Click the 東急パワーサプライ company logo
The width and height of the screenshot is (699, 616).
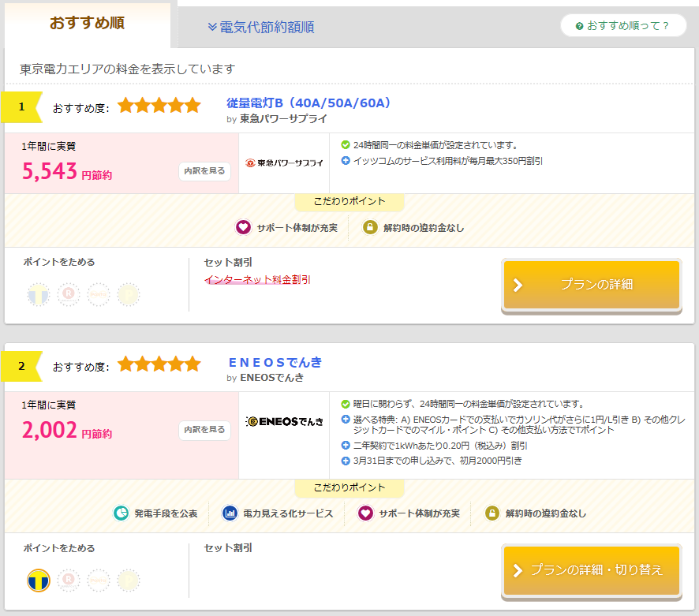(284, 163)
